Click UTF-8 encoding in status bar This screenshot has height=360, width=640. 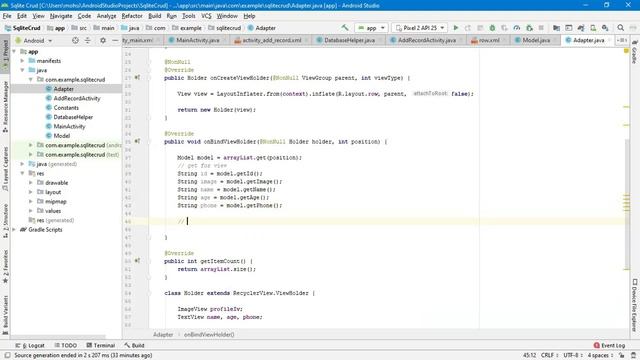click(x=573, y=356)
